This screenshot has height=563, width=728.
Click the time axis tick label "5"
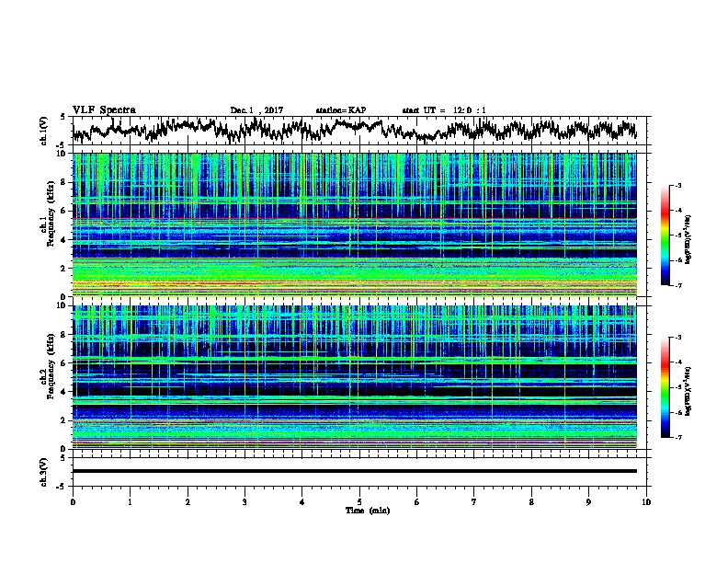pos(359,502)
